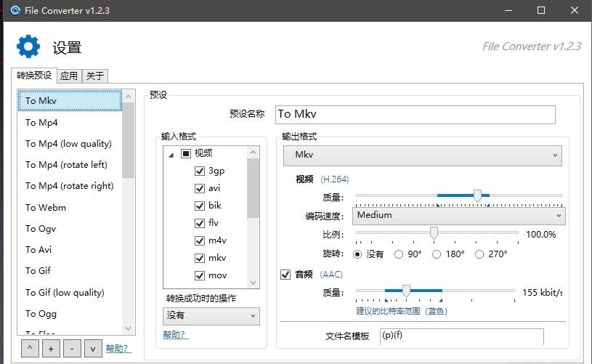Click the preset list scrollbar thumb
The height and width of the screenshot is (364, 592).
tap(129, 140)
